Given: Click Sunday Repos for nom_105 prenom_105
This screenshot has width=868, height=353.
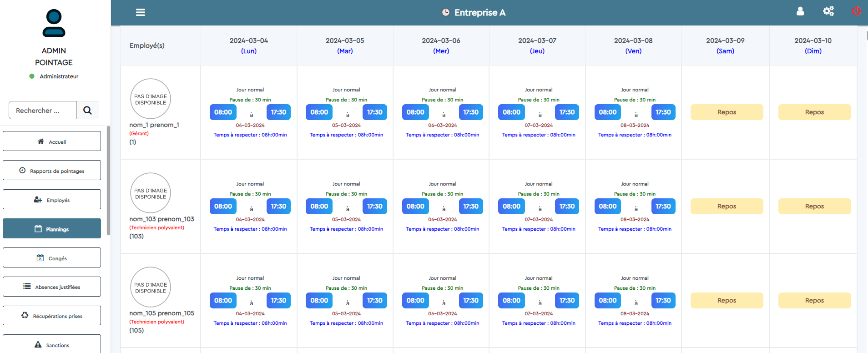Looking at the screenshot, I should coord(814,301).
